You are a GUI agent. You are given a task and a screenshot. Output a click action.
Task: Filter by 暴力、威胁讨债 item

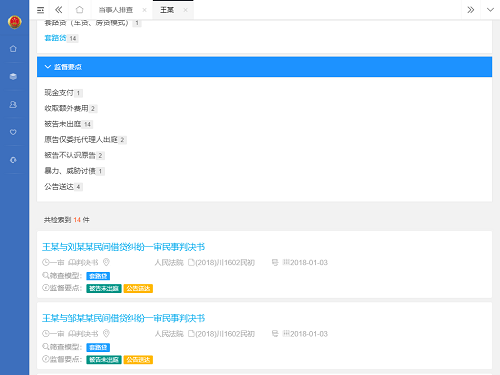(74, 171)
